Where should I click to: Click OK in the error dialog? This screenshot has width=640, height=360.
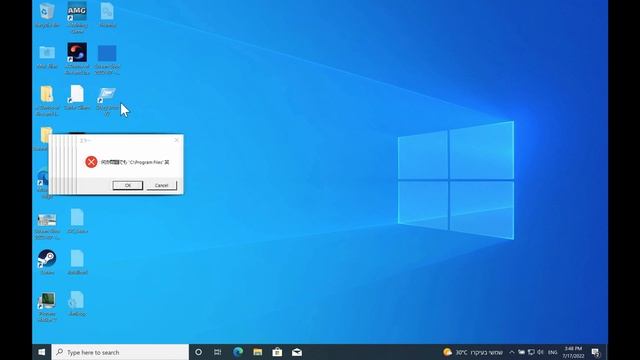[x=128, y=185]
